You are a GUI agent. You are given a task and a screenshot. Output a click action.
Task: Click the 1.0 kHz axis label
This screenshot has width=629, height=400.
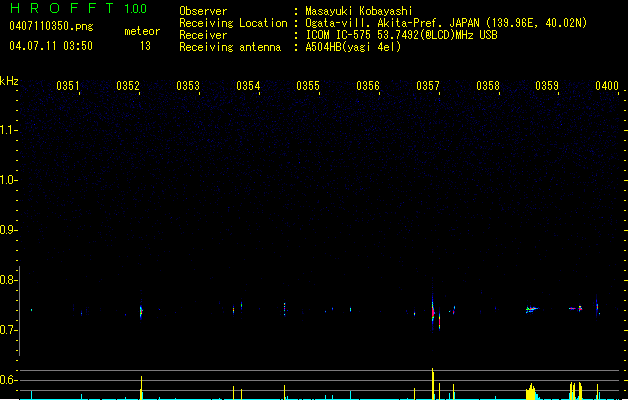8,180
